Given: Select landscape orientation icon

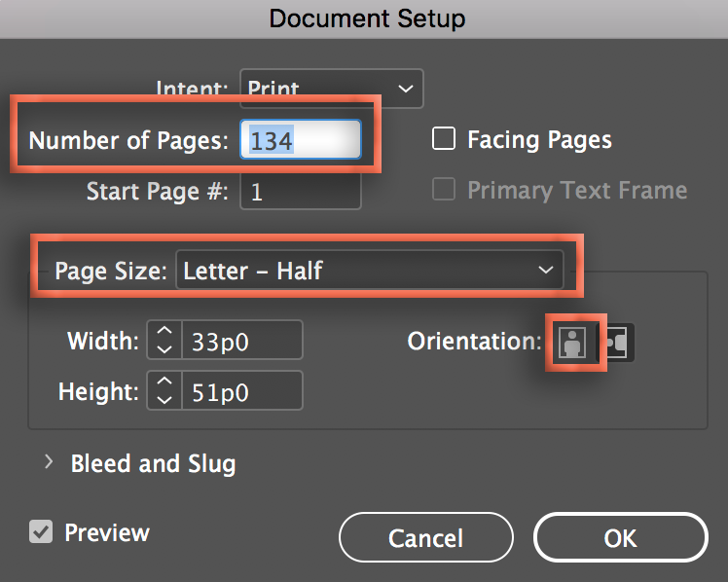Looking at the screenshot, I should pyautogui.click(x=617, y=342).
